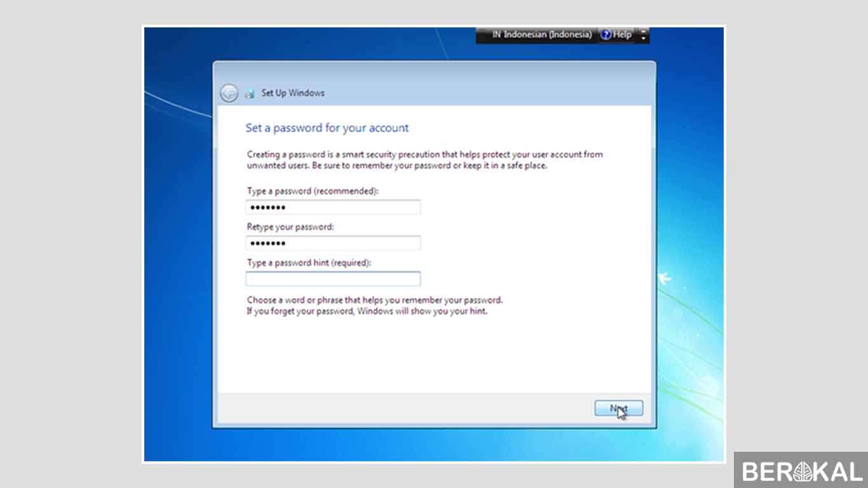This screenshot has width=868, height=488.
Task: Click the 'Set Up Windows' title text
Action: click(x=293, y=93)
